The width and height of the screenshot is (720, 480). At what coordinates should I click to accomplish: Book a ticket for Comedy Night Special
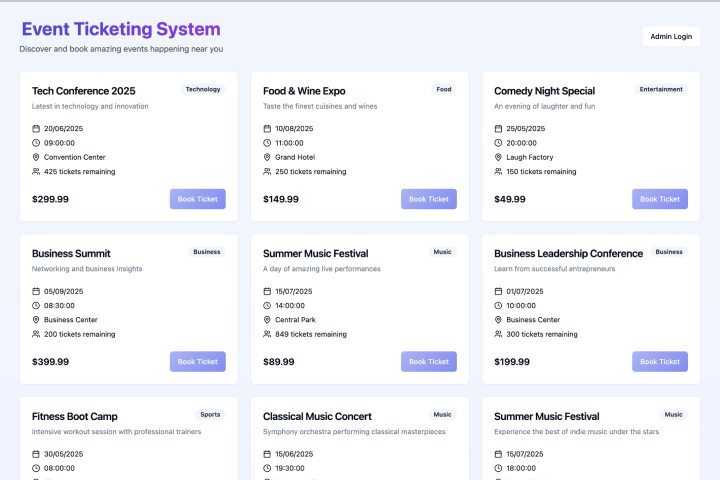[659, 199]
